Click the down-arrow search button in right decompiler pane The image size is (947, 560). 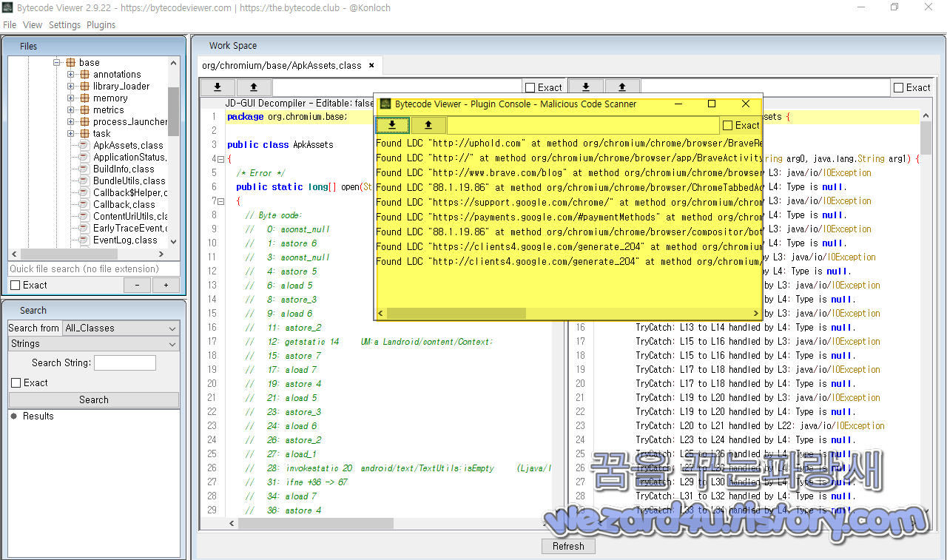point(586,87)
